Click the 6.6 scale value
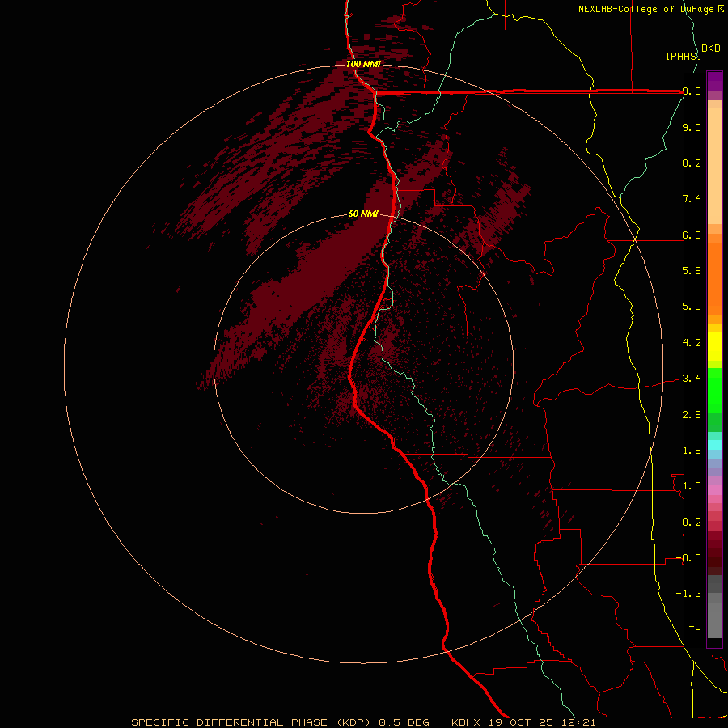Screen dimensions: 728x728 click(x=692, y=235)
